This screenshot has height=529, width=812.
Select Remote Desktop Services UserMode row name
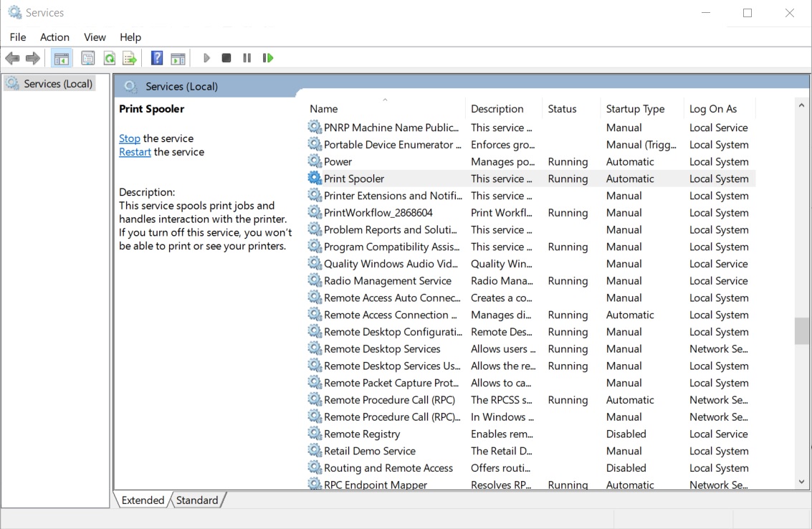click(392, 366)
